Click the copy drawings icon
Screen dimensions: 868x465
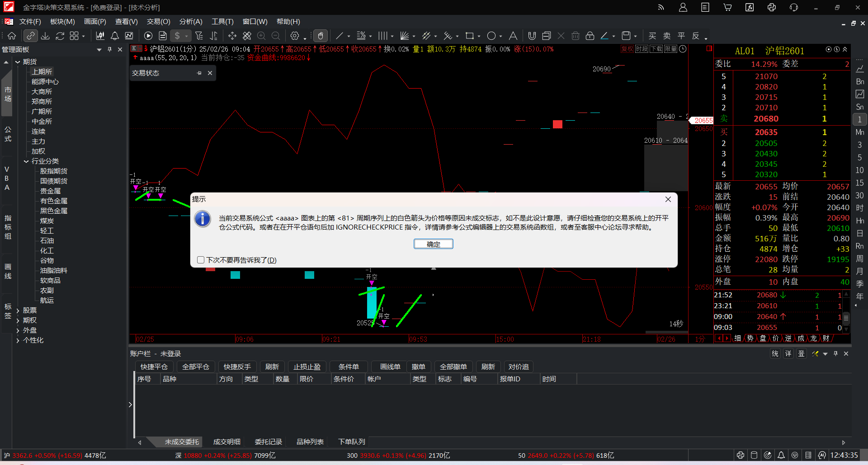coord(547,36)
